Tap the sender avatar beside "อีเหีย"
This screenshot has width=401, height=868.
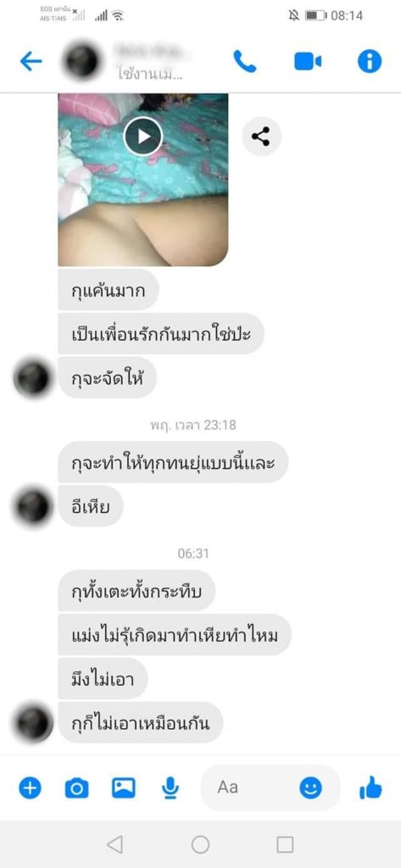pyautogui.click(x=33, y=507)
